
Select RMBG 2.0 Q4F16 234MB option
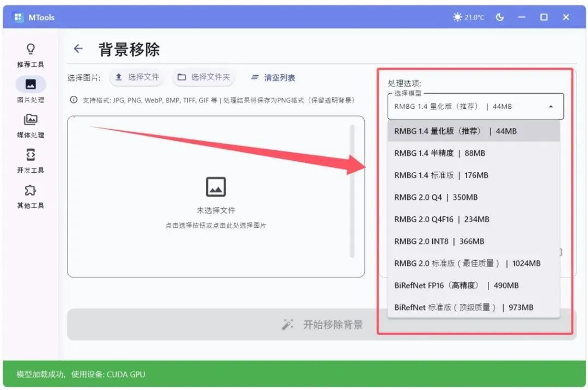[474, 220]
